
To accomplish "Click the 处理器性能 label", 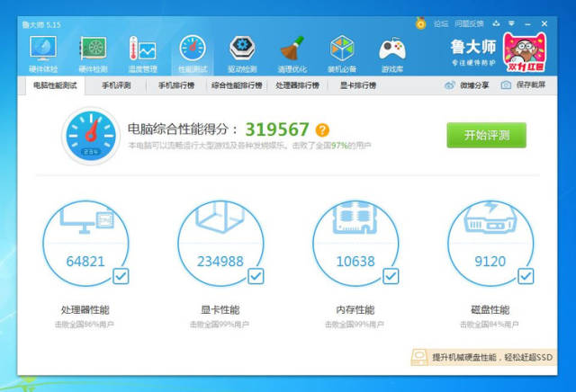I will point(85,310).
